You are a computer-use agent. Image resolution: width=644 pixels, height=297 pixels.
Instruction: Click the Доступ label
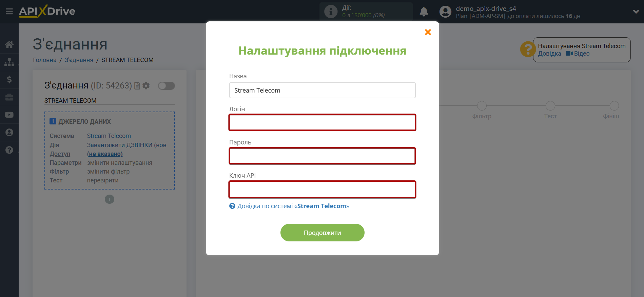click(x=60, y=154)
